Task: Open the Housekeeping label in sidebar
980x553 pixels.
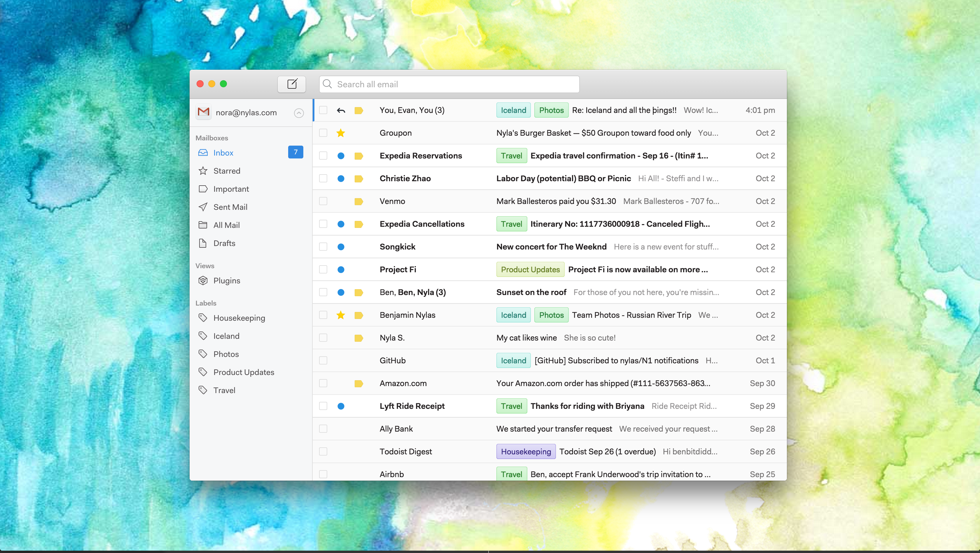Action: [x=239, y=318]
